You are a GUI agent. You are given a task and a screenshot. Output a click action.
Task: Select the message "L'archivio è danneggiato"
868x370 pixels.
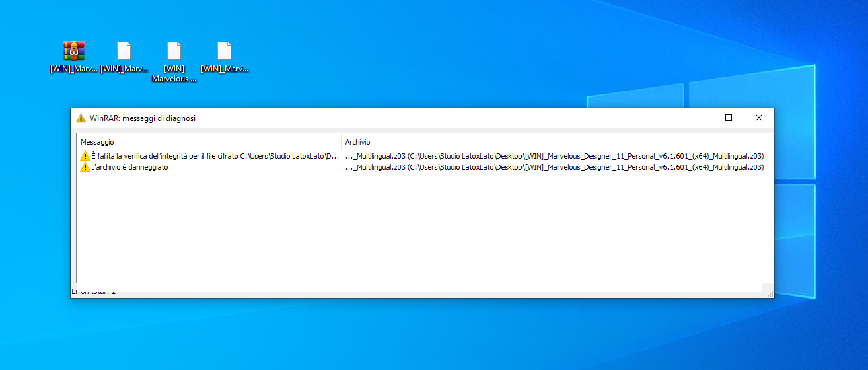click(x=129, y=168)
